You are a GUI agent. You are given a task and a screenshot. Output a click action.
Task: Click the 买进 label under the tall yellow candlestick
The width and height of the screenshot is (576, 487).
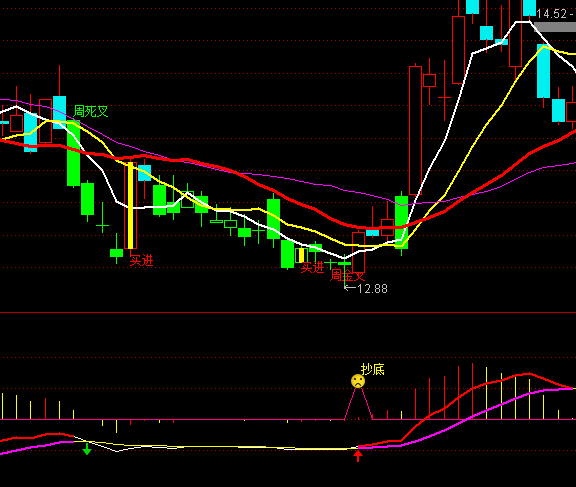pos(141,261)
